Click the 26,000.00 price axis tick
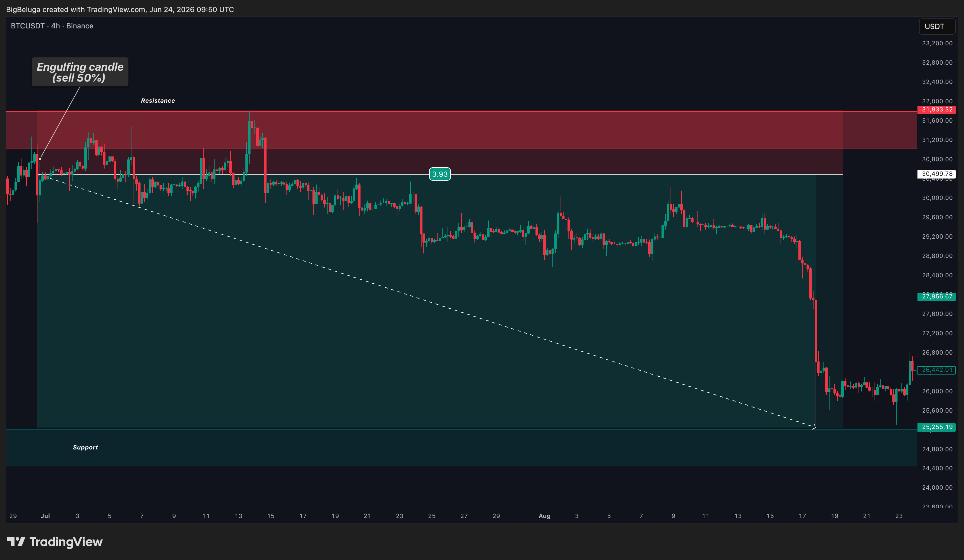This screenshot has height=560, width=964. tap(937, 391)
